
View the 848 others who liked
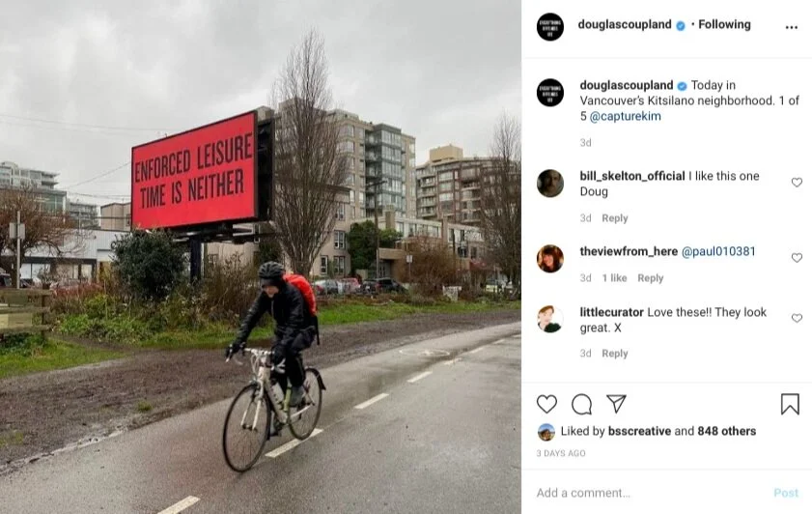(727, 431)
